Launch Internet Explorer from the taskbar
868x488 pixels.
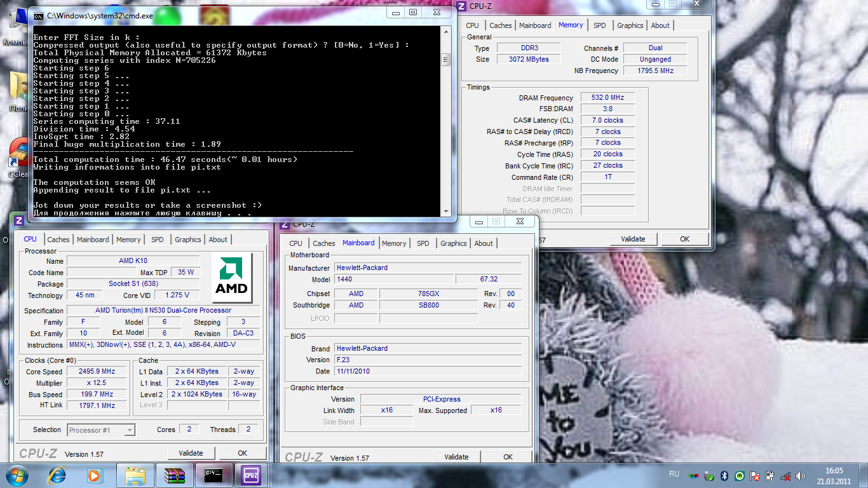pos(58,475)
